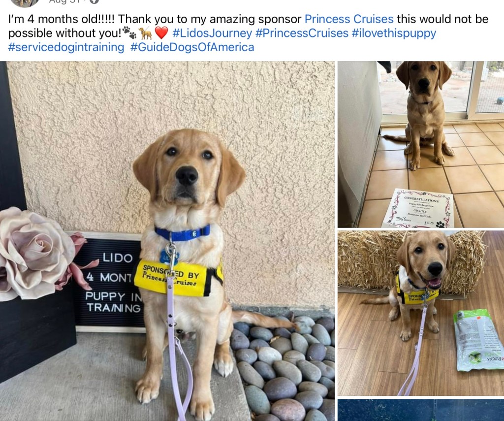Click the Purina bag in hay bale photo
This screenshot has height=421, width=504.
(x=478, y=340)
